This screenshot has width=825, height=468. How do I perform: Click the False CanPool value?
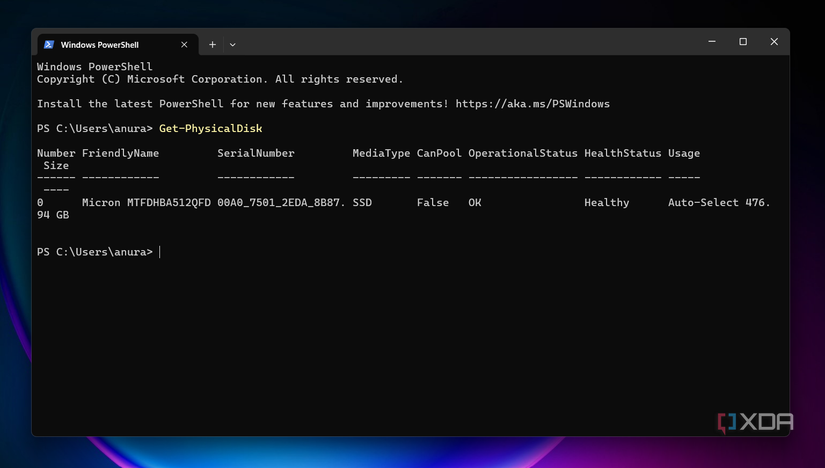coord(433,203)
